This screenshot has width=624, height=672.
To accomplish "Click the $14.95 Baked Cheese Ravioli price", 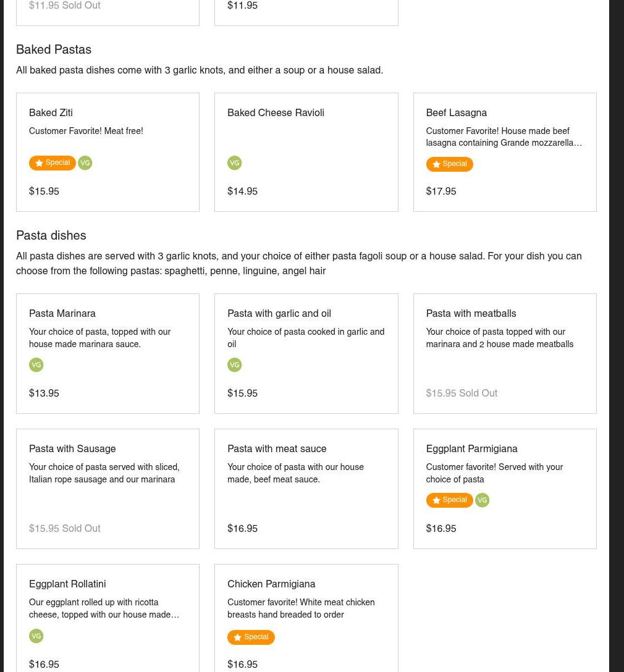I will [242, 191].
